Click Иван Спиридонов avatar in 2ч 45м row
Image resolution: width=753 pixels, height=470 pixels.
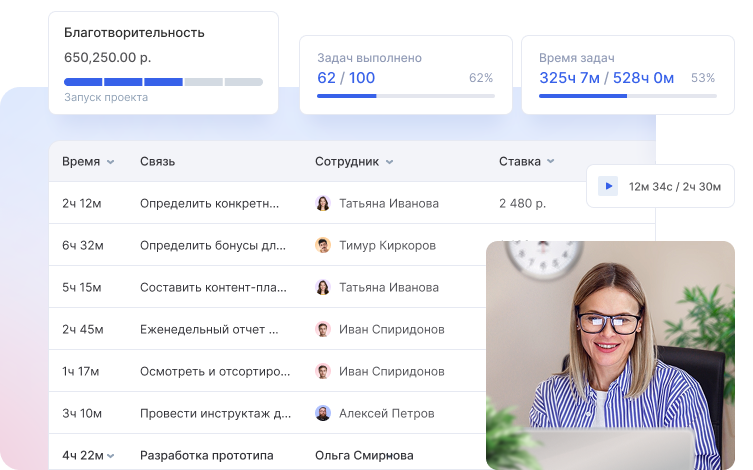point(323,329)
